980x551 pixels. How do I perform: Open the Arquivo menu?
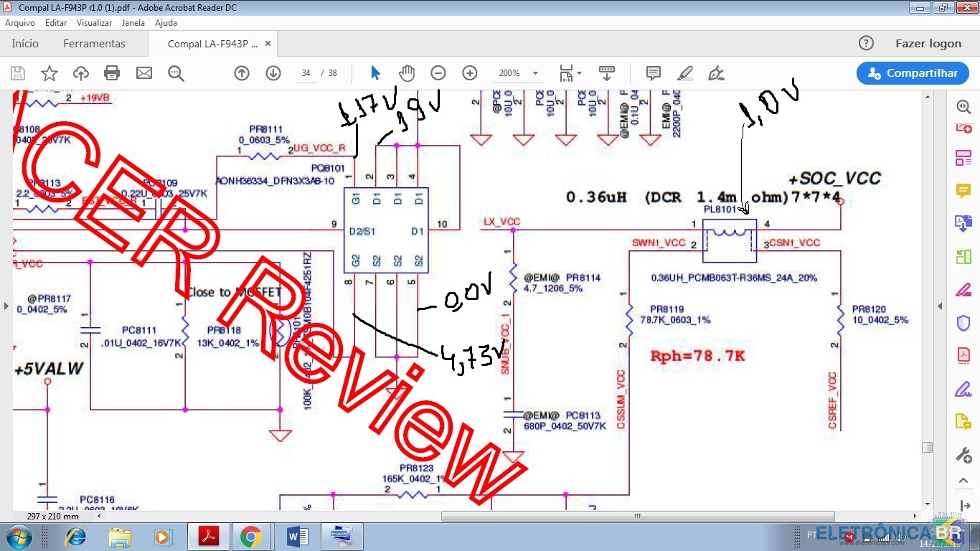20,22
